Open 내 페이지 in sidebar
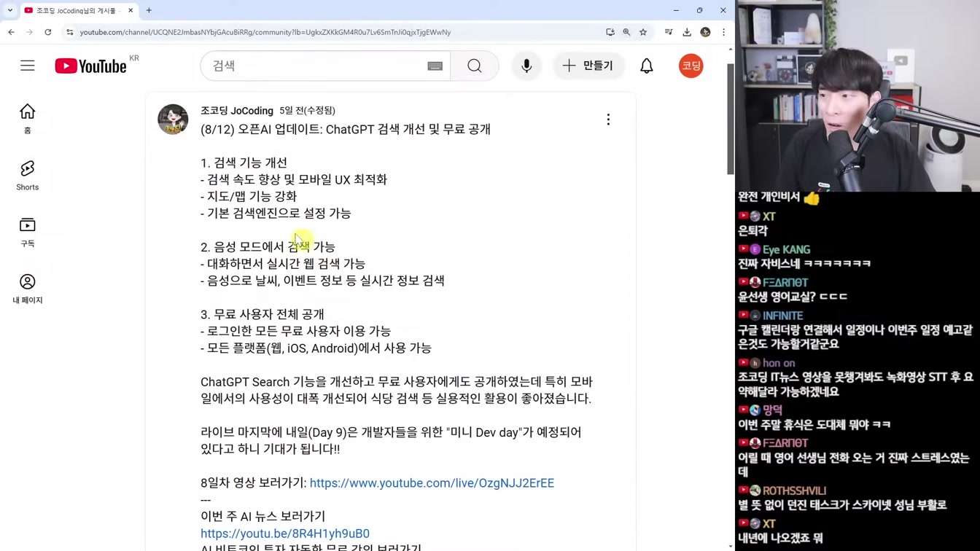 28,289
